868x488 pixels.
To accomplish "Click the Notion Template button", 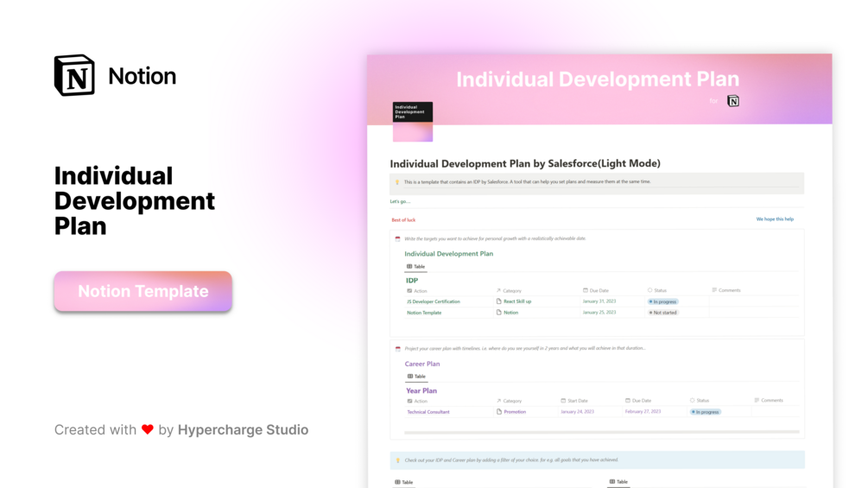I will pos(143,291).
